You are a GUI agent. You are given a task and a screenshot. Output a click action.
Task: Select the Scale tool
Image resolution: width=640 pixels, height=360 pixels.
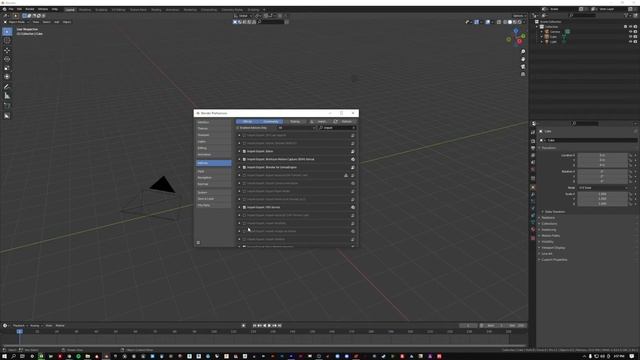coord(7,68)
